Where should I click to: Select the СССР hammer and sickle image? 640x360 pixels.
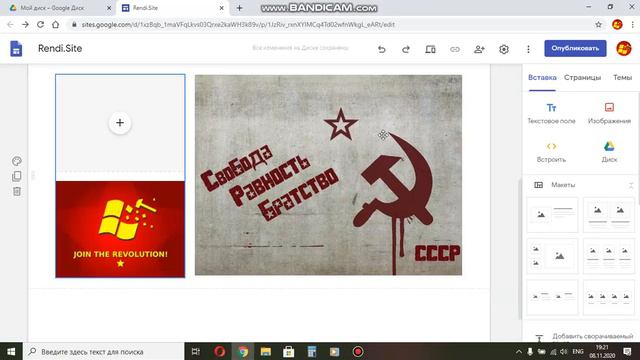pos(328,175)
